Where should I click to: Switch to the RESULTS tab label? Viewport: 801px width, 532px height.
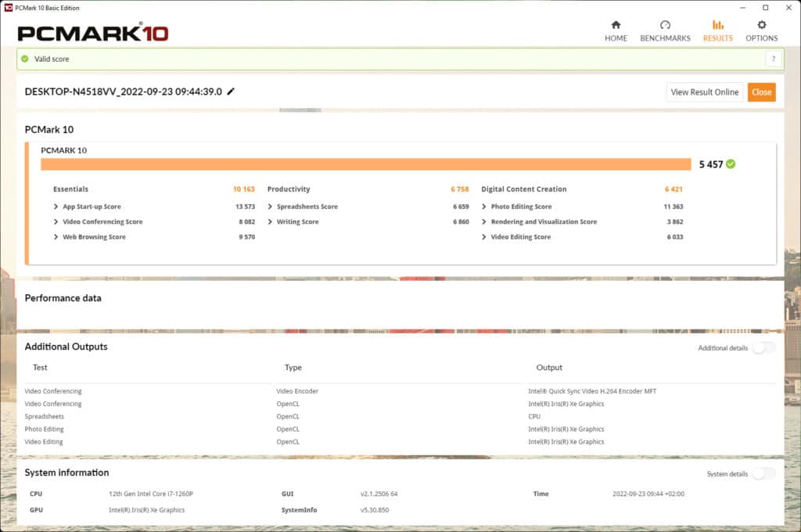click(x=718, y=38)
